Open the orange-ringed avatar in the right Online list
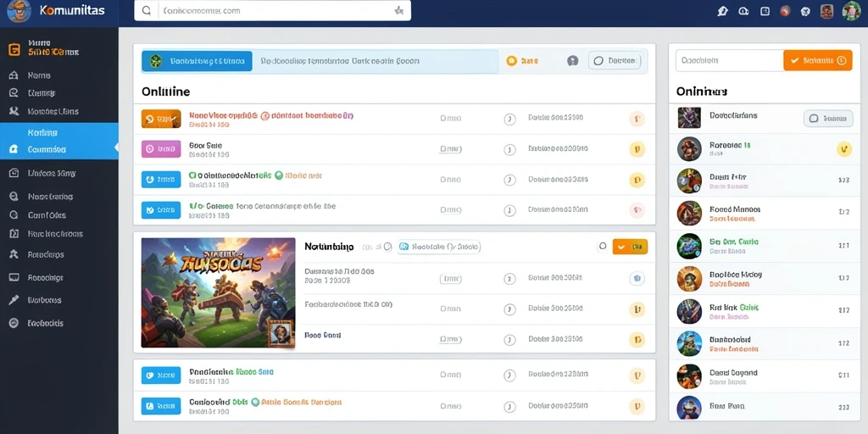The height and width of the screenshot is (434, 868). 689,279
